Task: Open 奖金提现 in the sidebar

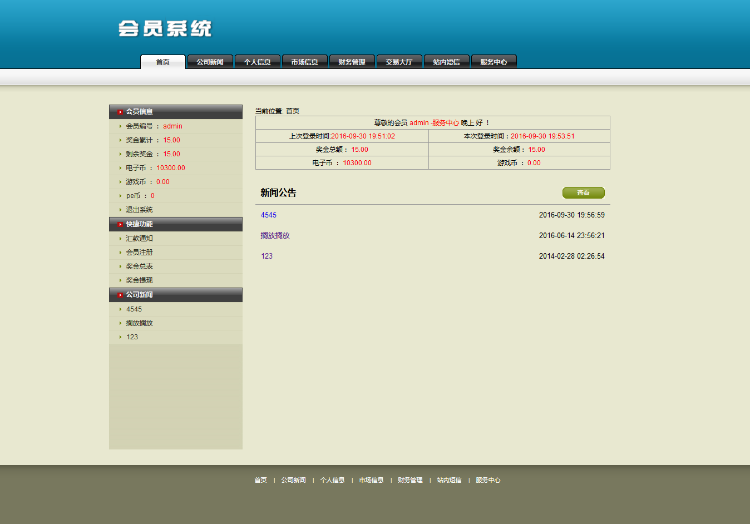Action: pos(139,280)
